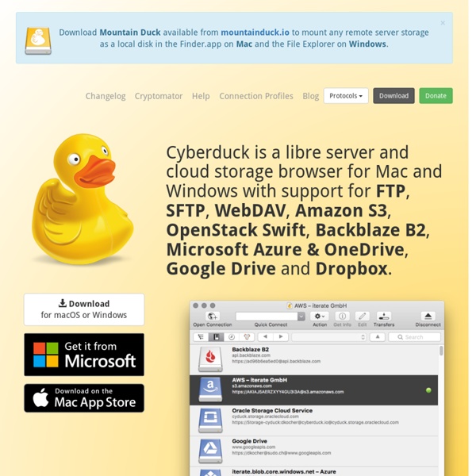Expand the Protocols dropdown
The width and height of the screenshot is (476, 476).
(346, 96)
